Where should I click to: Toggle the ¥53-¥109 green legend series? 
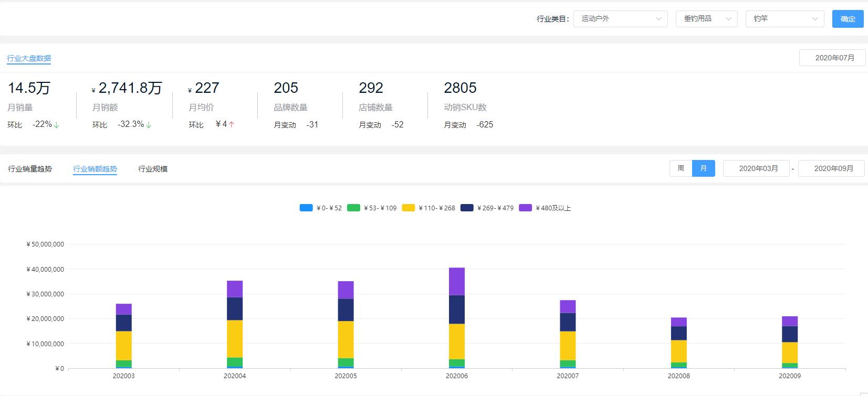(354, 208)
